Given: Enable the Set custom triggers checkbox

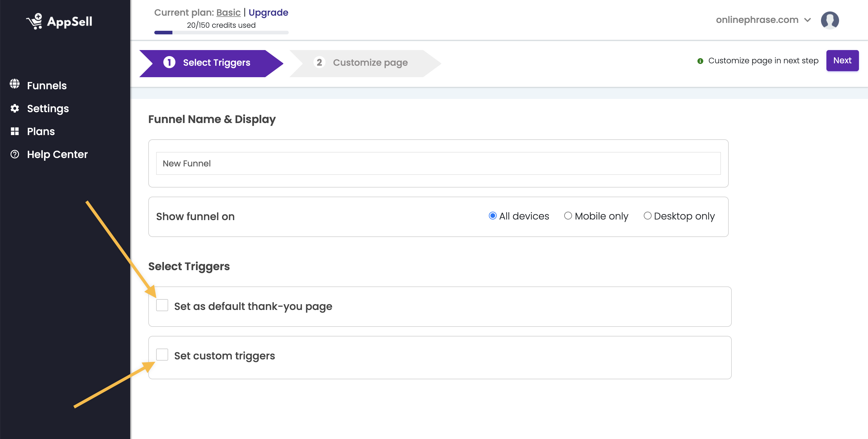Looking at the screenshot, I should pyautogui.click(x=162, y=355).
